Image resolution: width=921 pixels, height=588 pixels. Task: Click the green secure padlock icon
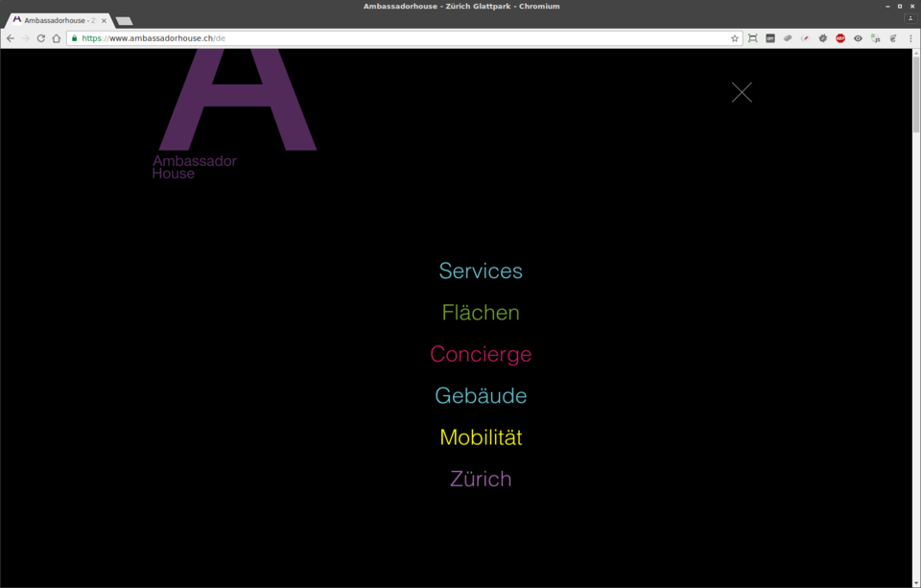[x=74, y=38]
